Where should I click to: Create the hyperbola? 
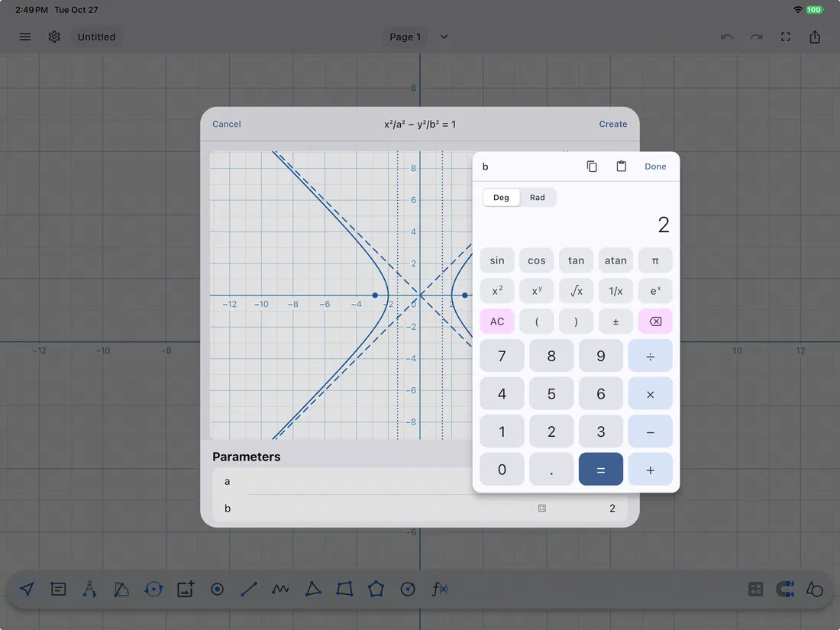[613, 124]
